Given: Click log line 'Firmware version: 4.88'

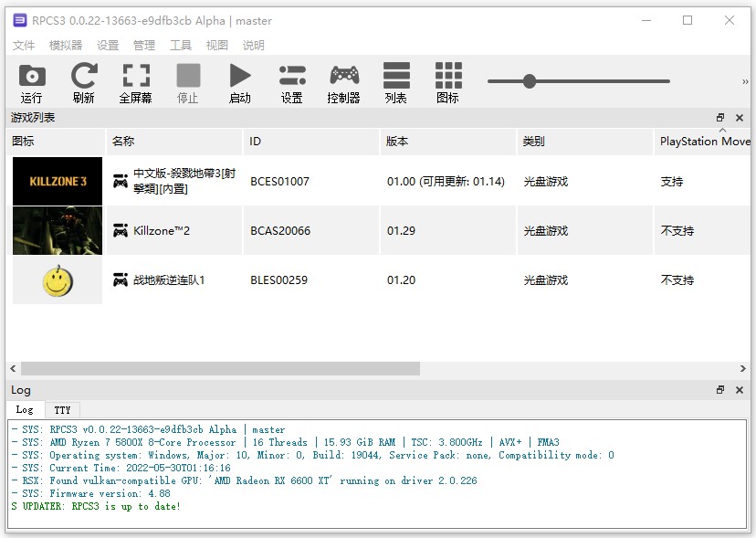Looking at the screenshot, I should (x=90, y=493).
